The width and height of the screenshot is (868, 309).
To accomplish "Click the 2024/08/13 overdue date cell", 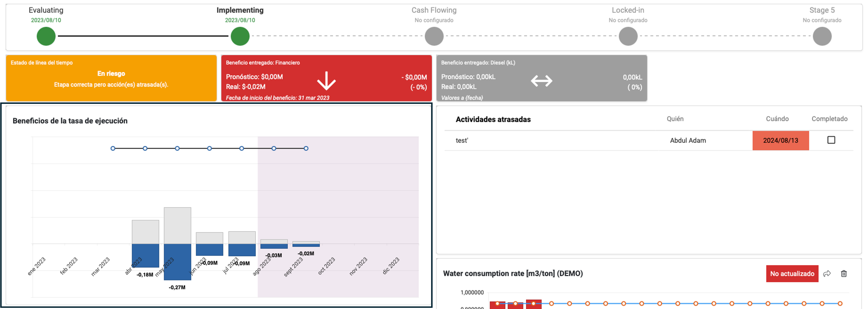I will [x=780, y=141].
